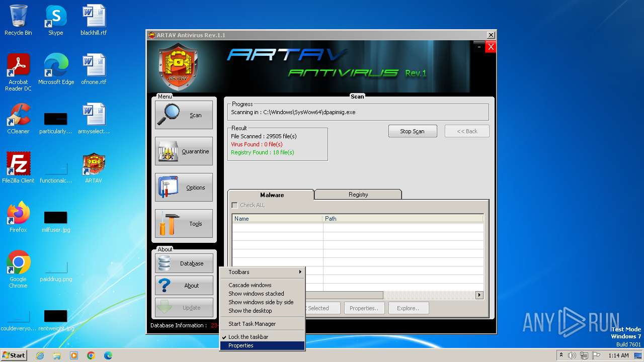Tick the Check ALL checkbox
This screenshot has width=644, height=362.
pos(234,205)
